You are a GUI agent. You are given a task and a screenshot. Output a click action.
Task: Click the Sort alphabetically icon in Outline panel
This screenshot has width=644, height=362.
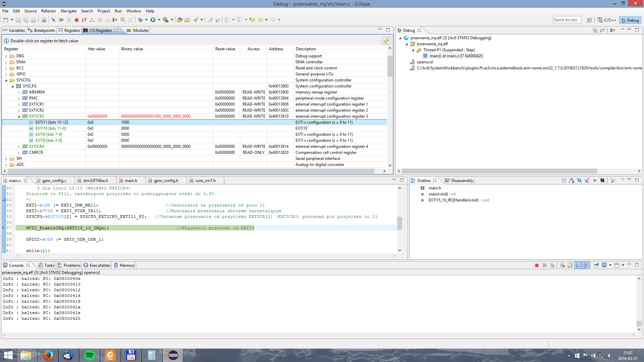tap(572, 181)
